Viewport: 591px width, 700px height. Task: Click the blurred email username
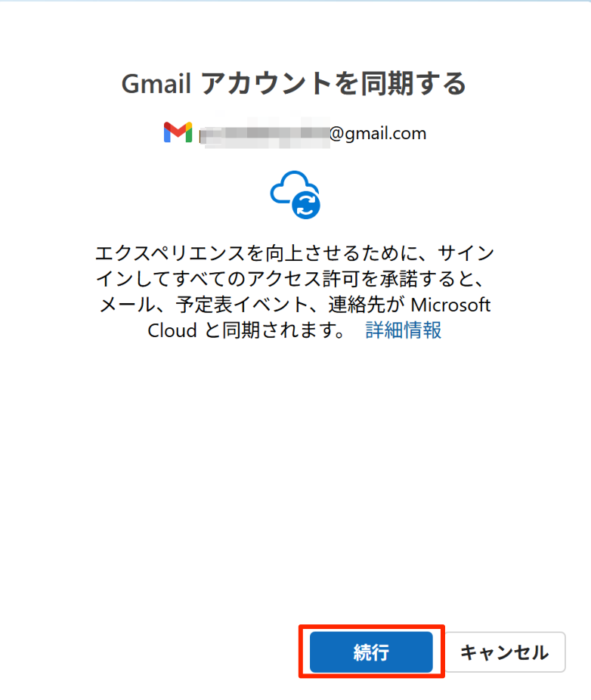point(265,133)
